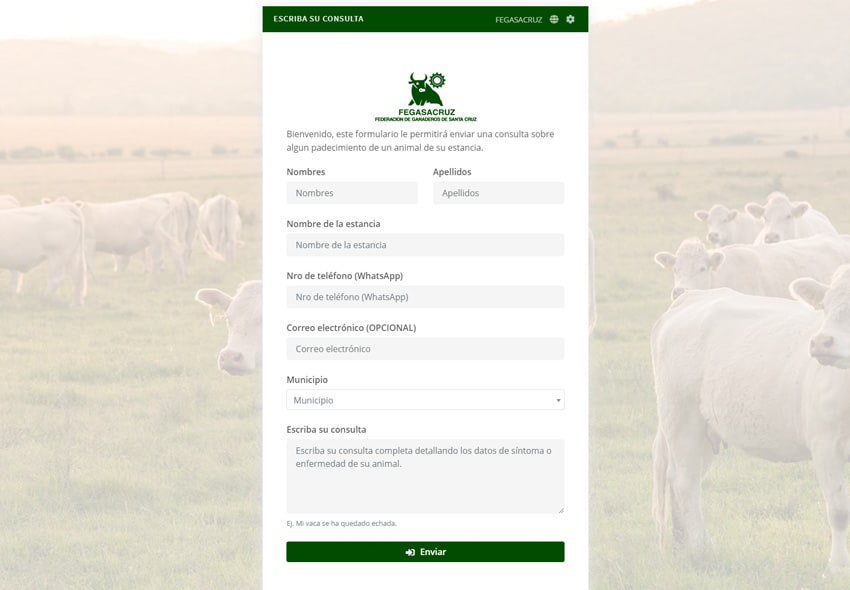Click the Correo electrónico input field
This screenshot has height=590, width=850.
click(x=425, y=349)
